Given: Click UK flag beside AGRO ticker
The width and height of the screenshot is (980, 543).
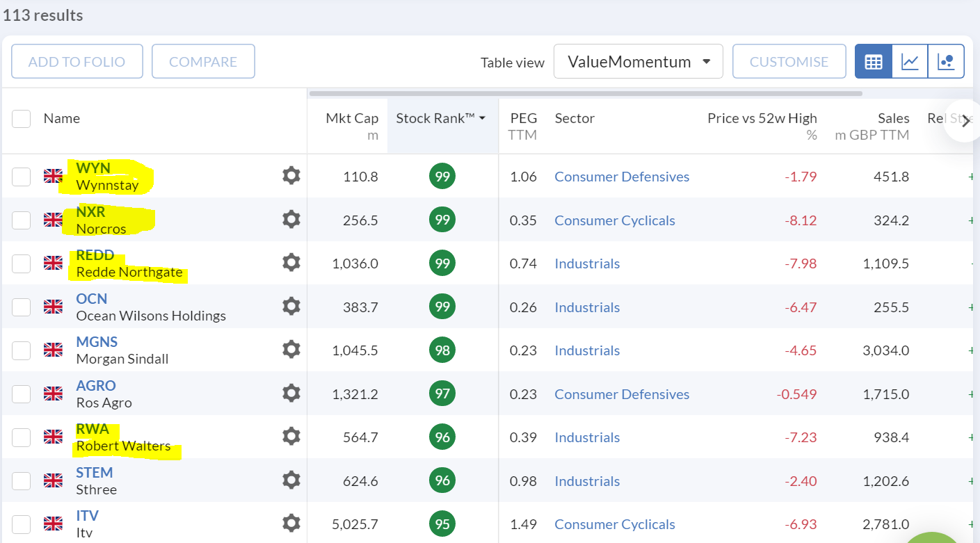Looking at the screenshot, I should coord(53,394).
